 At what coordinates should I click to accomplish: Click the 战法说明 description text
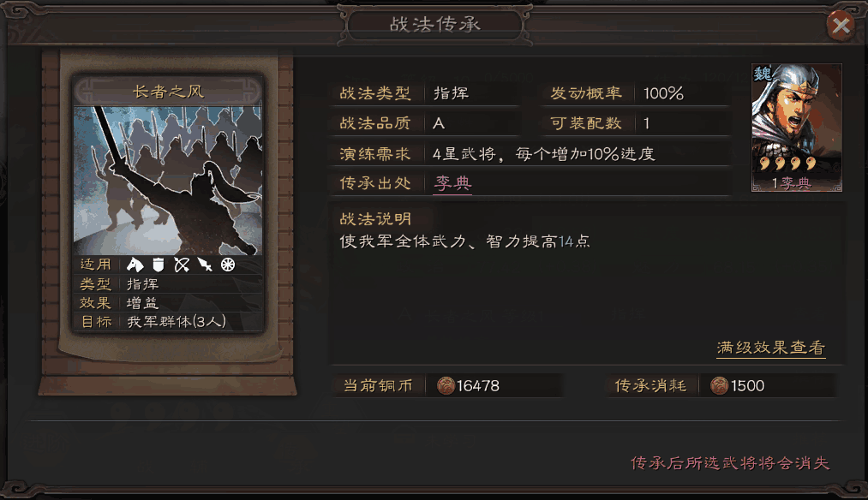(x=465, y=241)
